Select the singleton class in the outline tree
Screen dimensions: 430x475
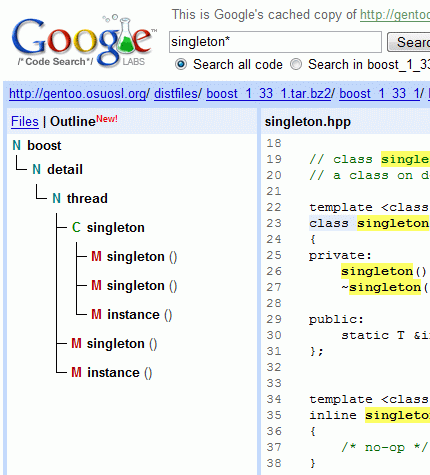(116, 227)
